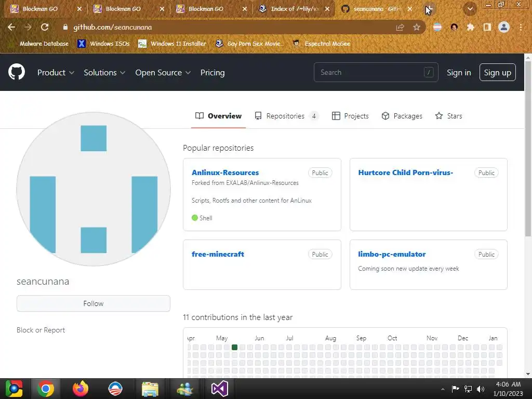Toggle the browser side panel icon
Screen dimensions: 532x399
click(x=487, y=27)
